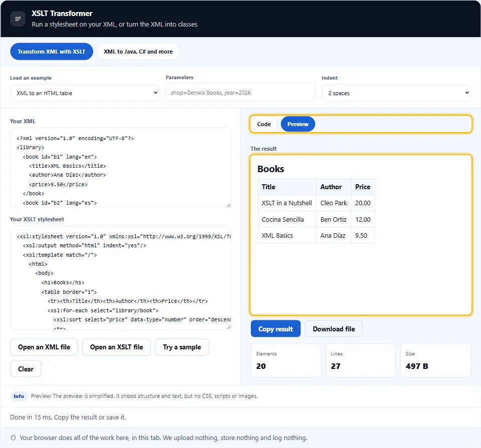Click the Try a sample button

click(x=182, y=347)
